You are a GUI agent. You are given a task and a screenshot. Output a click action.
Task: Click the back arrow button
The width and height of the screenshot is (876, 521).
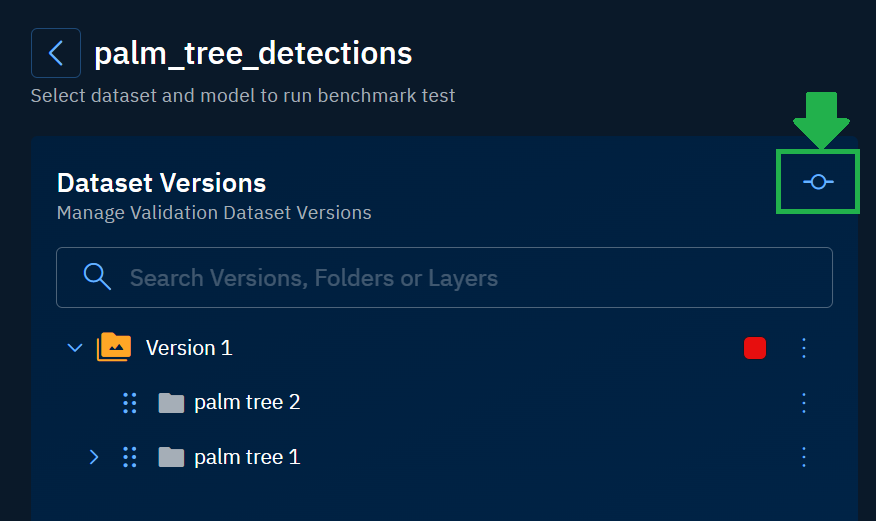coord(56,53)
